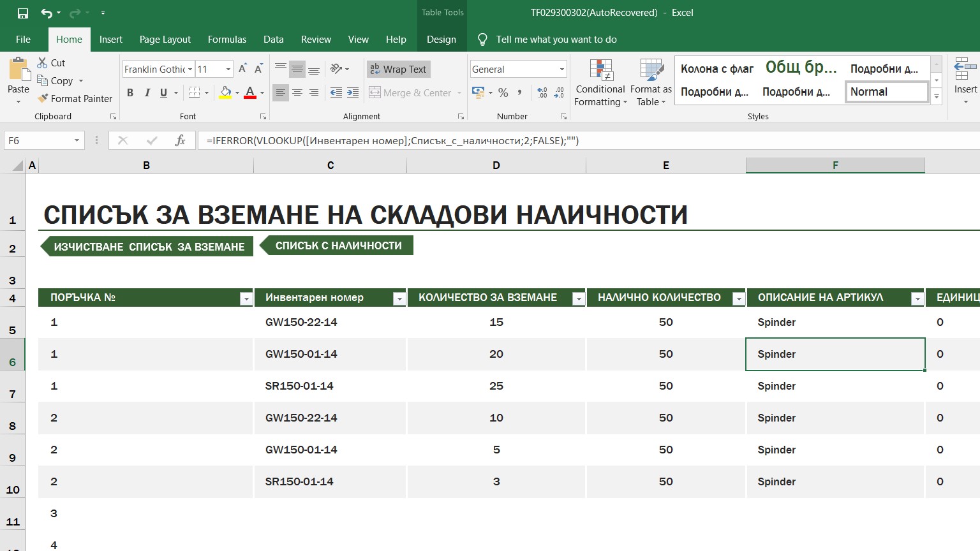Decrease decimal places
This screenshot has width=980, height=551.
tap(559, 92)
